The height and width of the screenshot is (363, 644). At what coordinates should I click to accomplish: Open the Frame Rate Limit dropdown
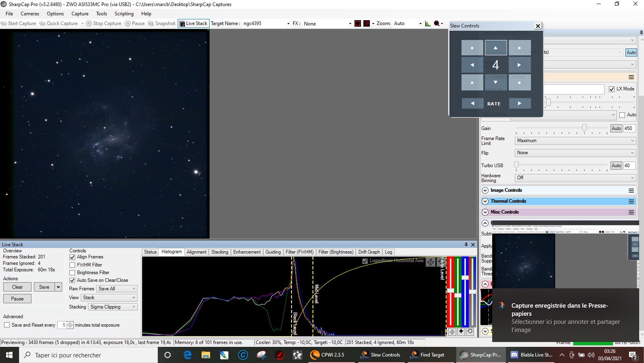(x=575, y=141)
